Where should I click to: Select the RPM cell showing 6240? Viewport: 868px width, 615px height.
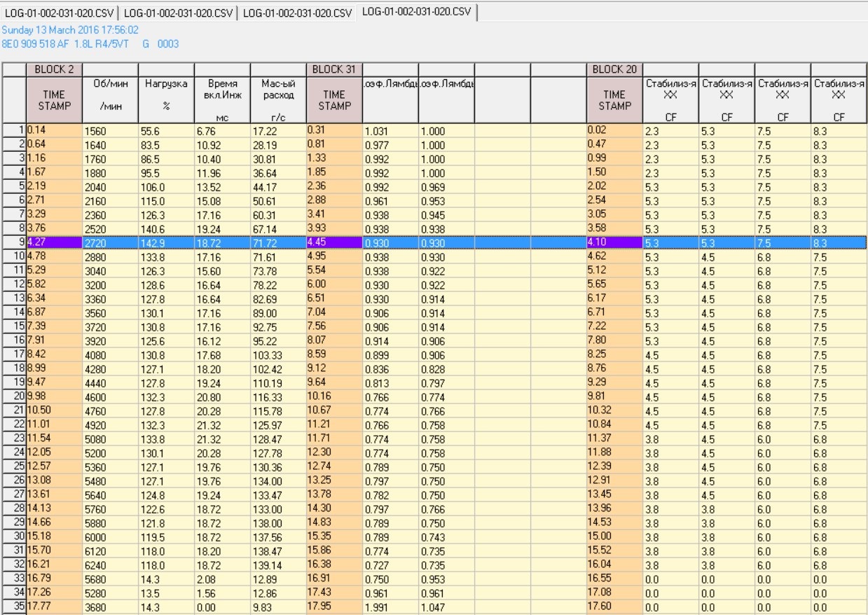[x=111, y=565]
